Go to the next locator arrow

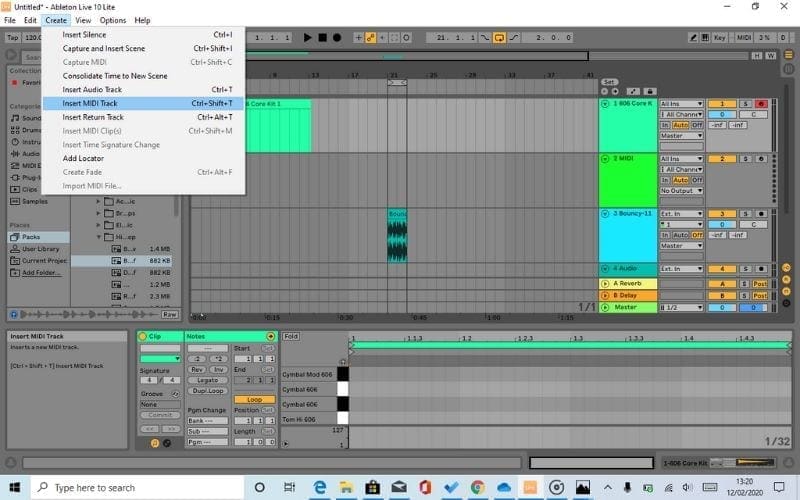pos(615,91)
